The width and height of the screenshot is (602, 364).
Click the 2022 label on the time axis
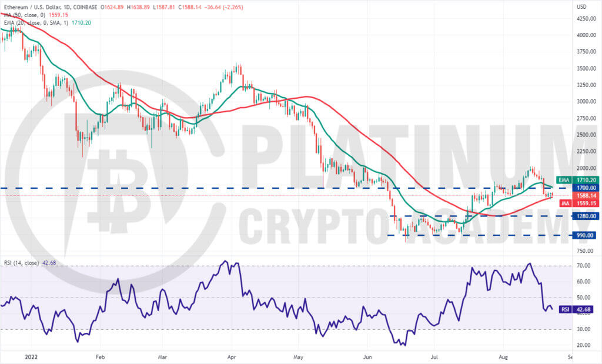31,357
